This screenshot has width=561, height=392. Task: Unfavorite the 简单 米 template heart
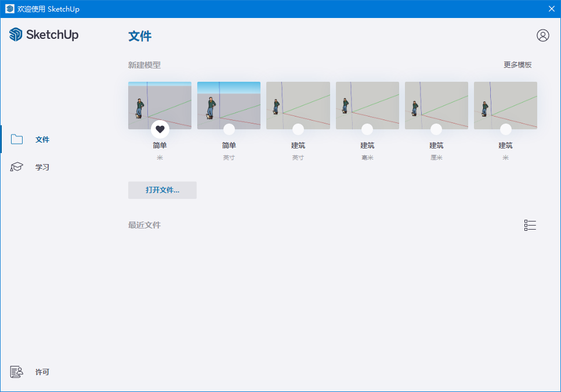(x=160, y=129)
